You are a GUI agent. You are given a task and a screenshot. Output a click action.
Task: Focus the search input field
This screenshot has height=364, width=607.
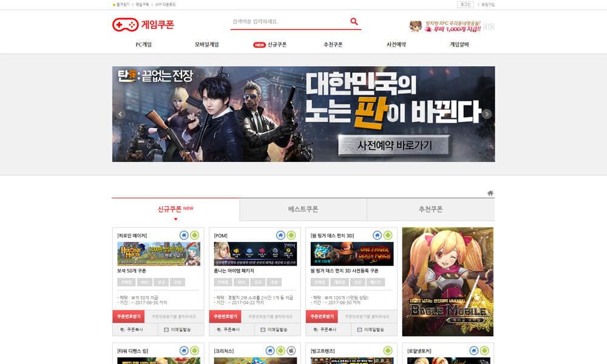tap(290, 22)
